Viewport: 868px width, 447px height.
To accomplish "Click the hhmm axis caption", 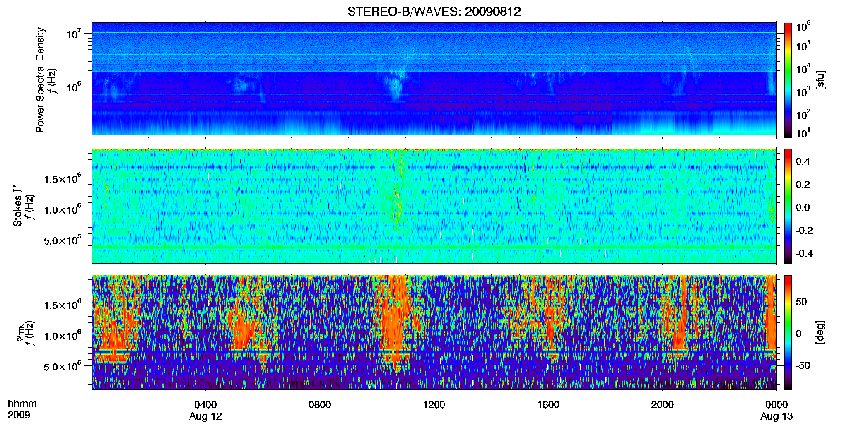I will coord(22,404).
